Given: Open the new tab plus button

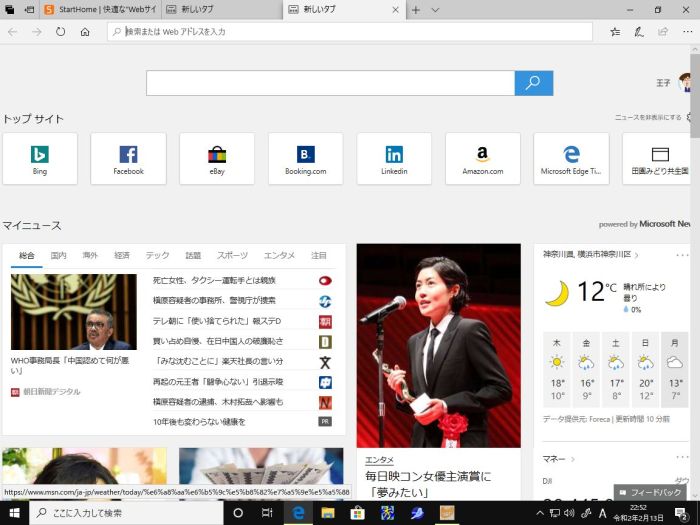Looking at the screenshot, I should tap(415, 10).
